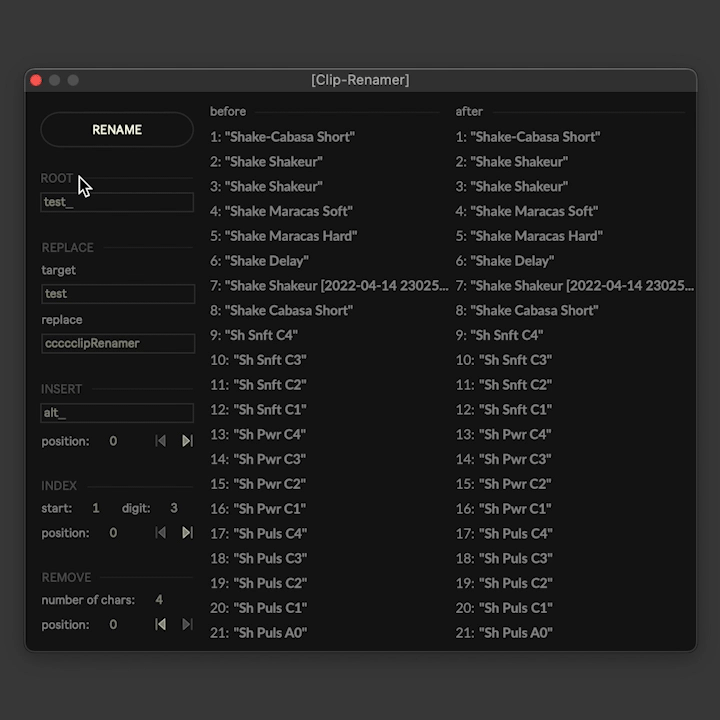Set INDEX position to start icon

(x=160, y=533)
